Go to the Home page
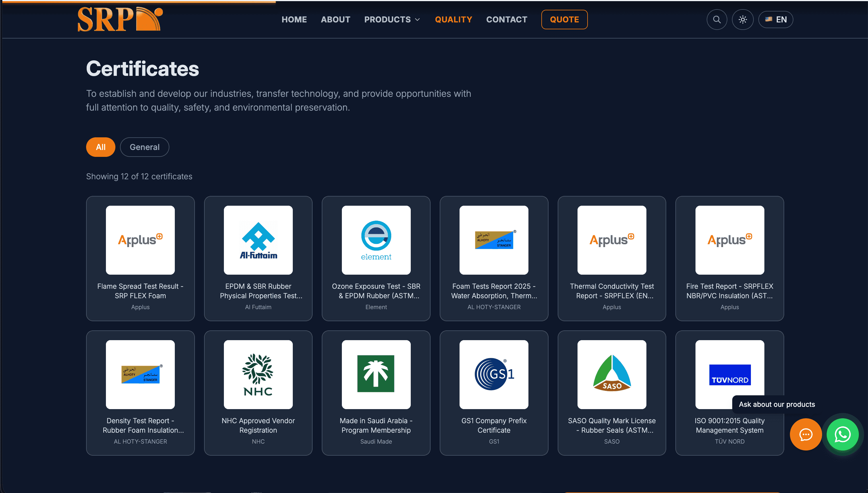The image size is (868, 493). pos(294,20)
